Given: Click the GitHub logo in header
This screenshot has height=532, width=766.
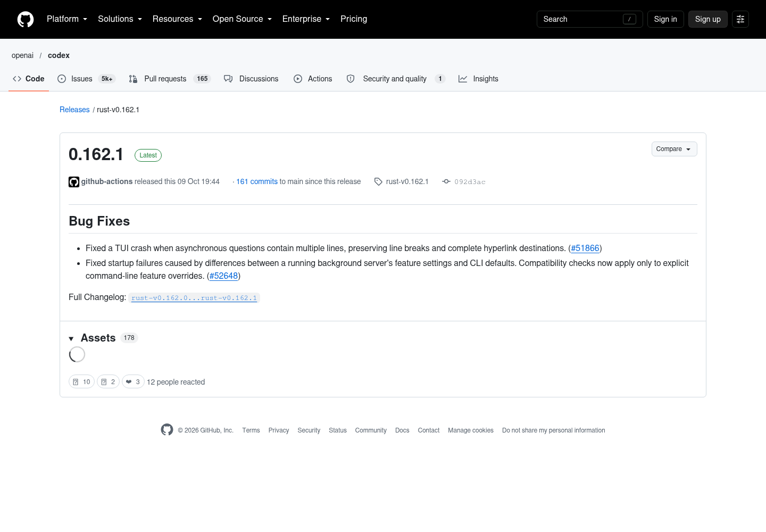Looking at the screenshot, I should [x=26, y=19].
